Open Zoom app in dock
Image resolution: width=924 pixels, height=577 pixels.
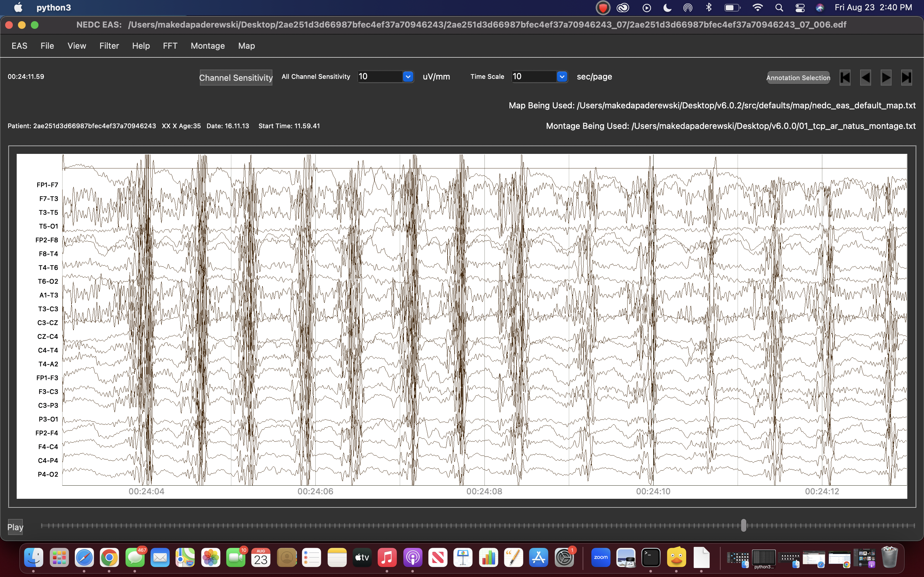coord(601,558)
